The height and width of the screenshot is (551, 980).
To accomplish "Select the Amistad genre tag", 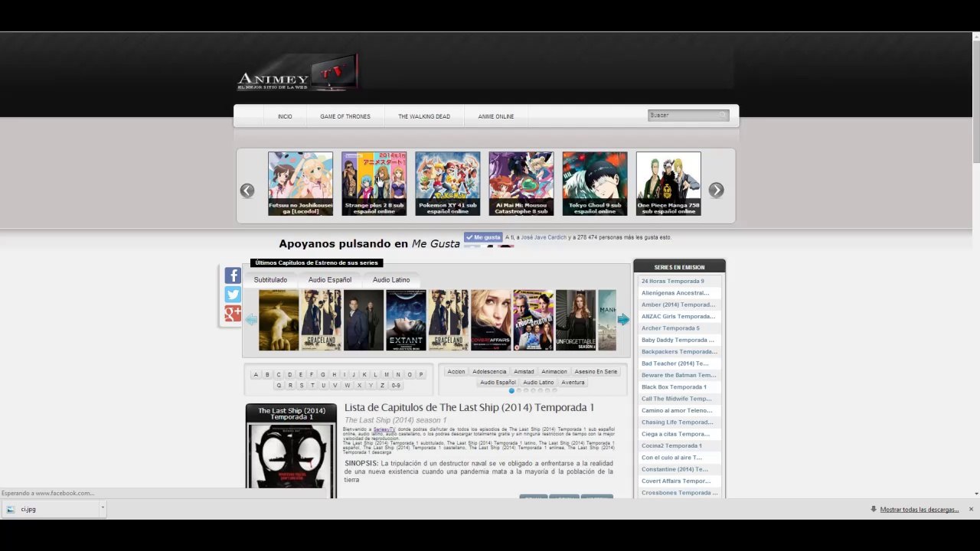I will pos(524,372).
